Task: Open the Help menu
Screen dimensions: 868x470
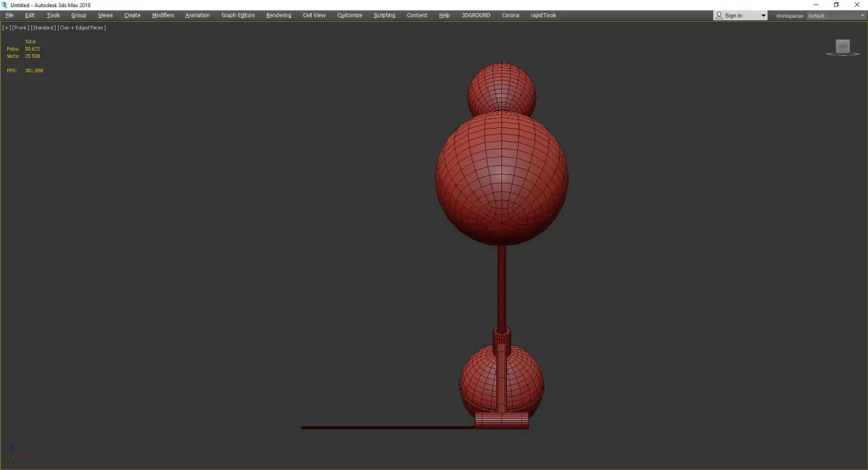Action: (444, 15)
